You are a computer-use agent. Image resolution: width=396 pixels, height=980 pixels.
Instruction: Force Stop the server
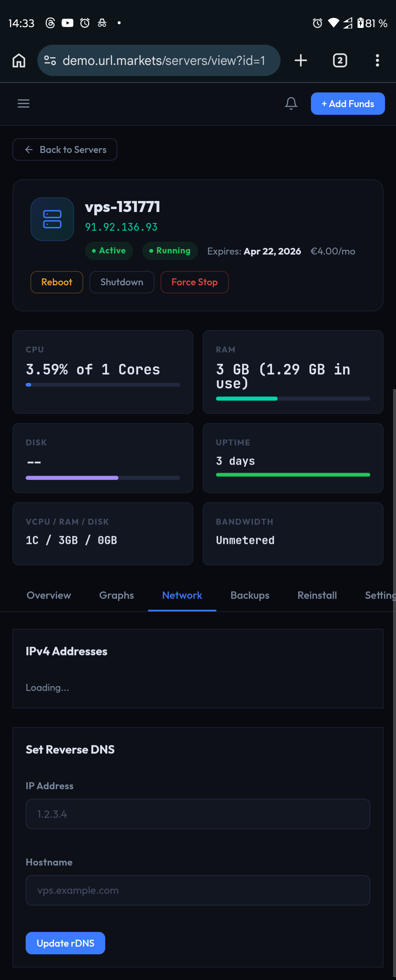(194, 282)
